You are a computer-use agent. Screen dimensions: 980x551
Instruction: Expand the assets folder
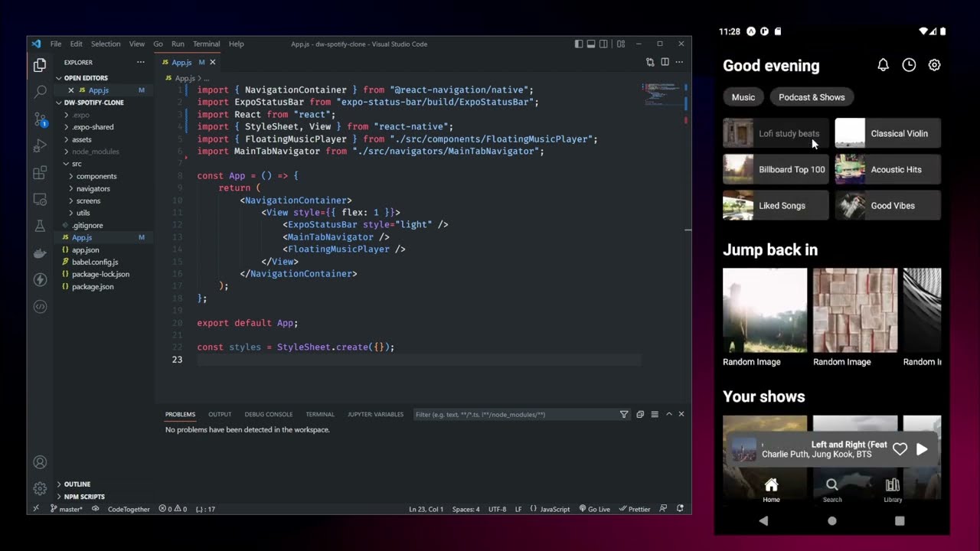[x=81, y=139]
